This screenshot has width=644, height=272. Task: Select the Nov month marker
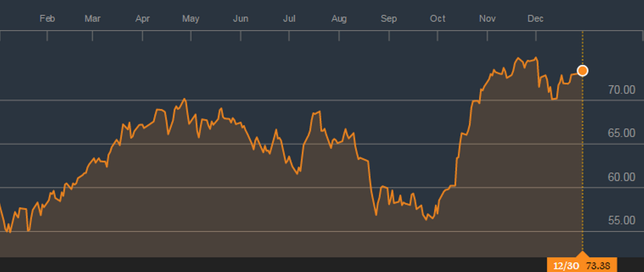click(486, 19)
